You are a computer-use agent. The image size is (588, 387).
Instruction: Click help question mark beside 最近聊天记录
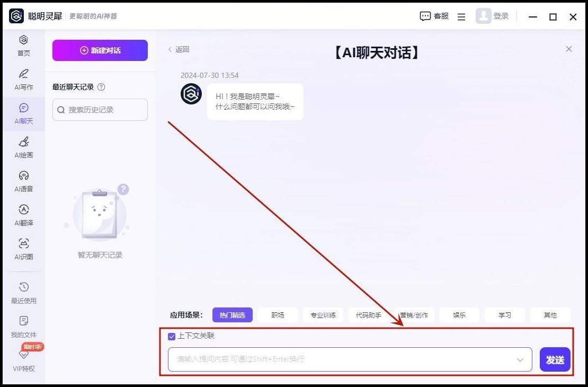pyautogui.click(x=101, y=87)
